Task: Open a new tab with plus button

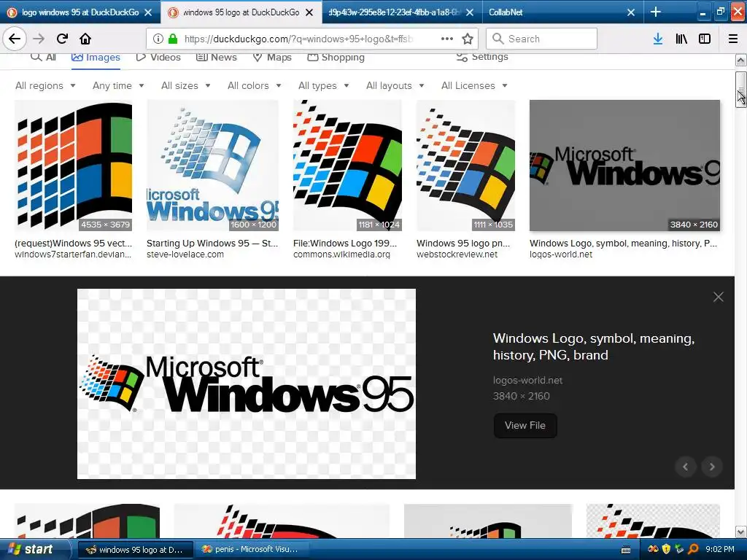Action: [656, 12]
